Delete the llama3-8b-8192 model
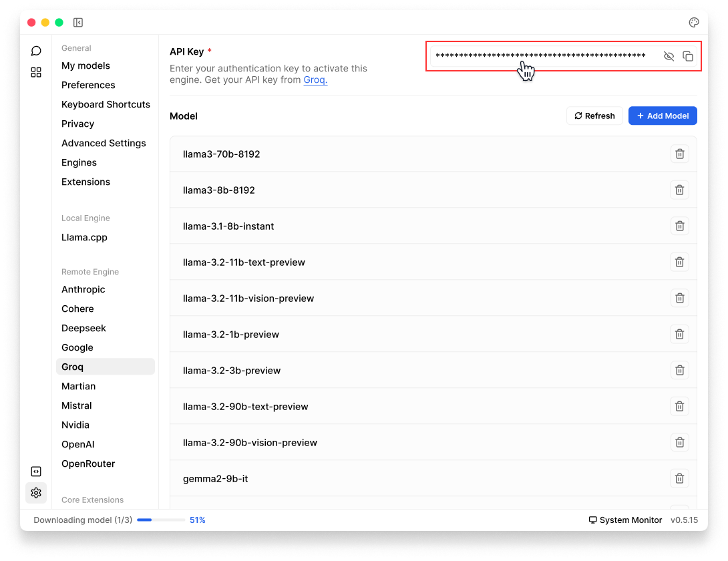The image size is (728, 561). pyautogui.click(x=679, y=190)
